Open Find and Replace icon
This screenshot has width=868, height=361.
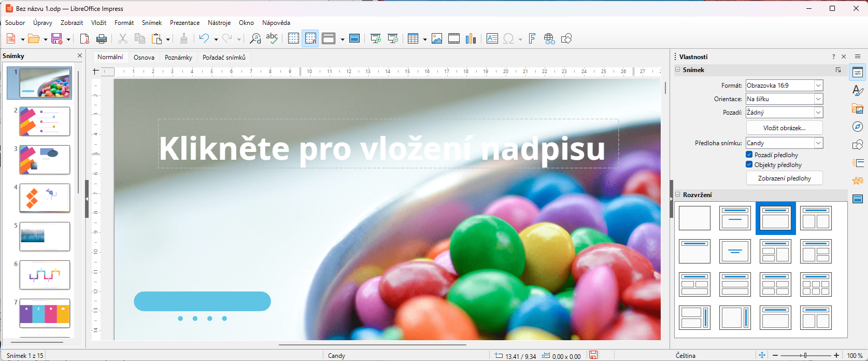[x=255, y=38]
